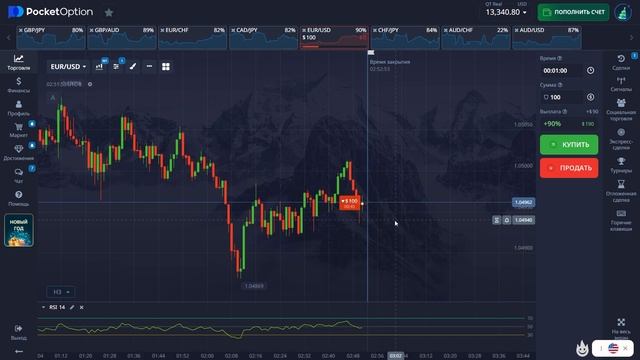
Task: Expand the EUR/USD asset selector
Action: click(68, 67)
